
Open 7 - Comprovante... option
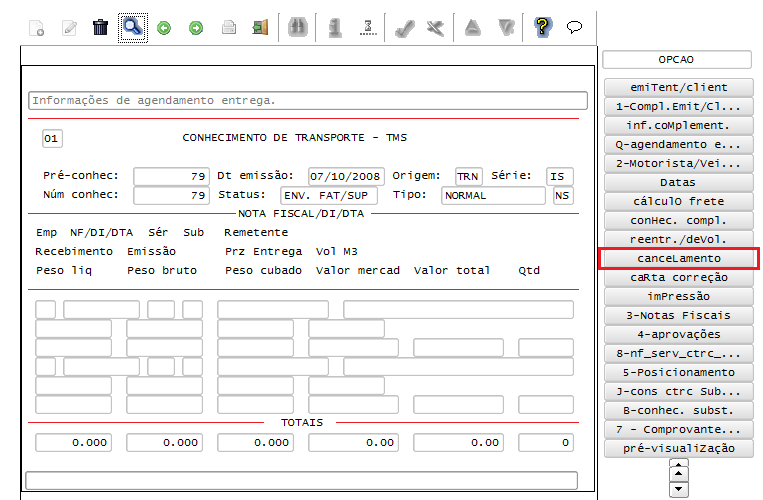click(x=679, y=429)
